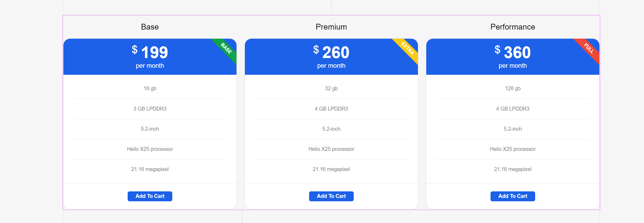Click the 3 GB LPDDR3 row

(150, 109)
